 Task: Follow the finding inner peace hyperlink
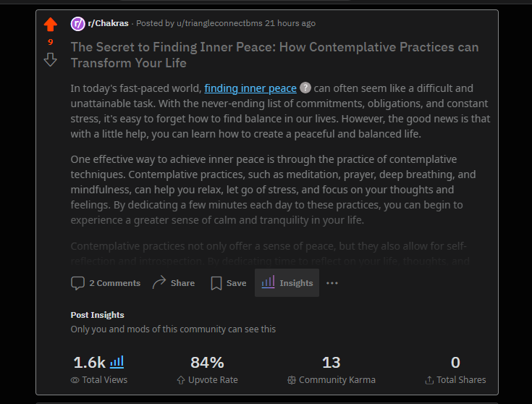(x=250, y=88)
